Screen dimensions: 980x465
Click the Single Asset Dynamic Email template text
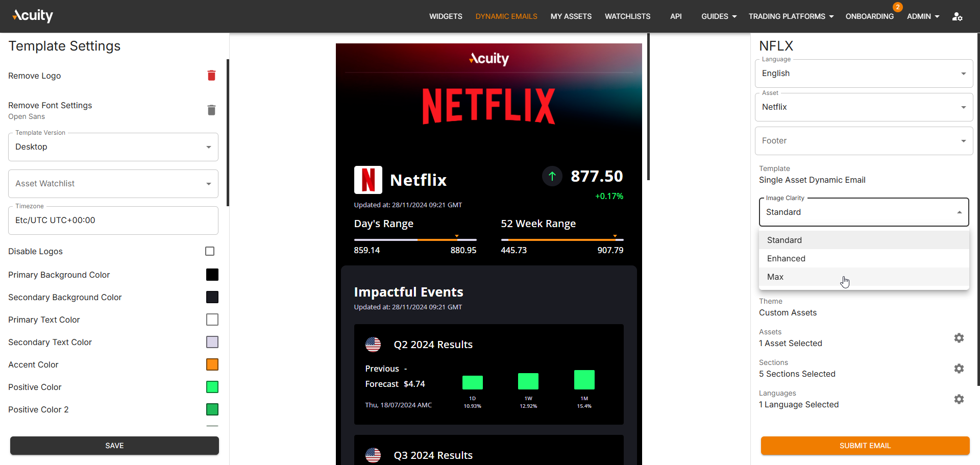click(812, 180)
